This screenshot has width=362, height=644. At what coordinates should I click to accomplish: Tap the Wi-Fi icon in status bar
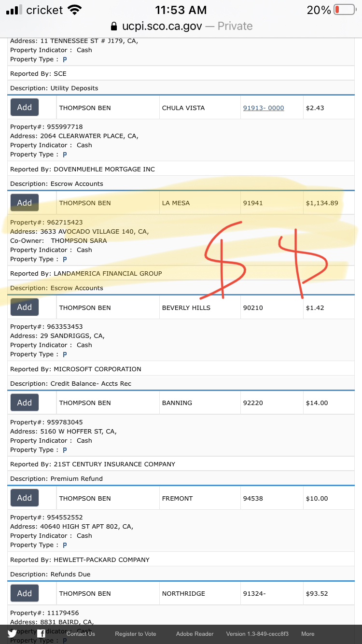point(75,10)
